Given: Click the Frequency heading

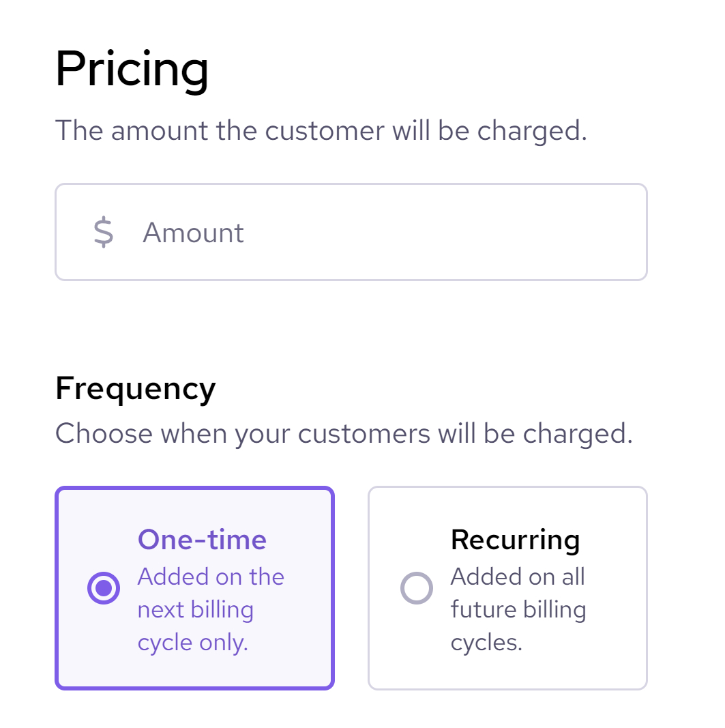Looking at the screenshot, I should click(136, 389).
